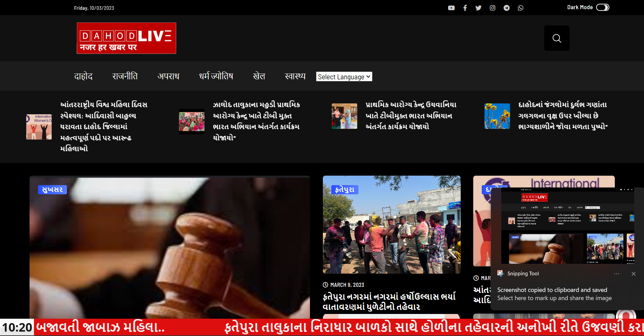
Task: Go to the अपराध section
Action: 168,76
